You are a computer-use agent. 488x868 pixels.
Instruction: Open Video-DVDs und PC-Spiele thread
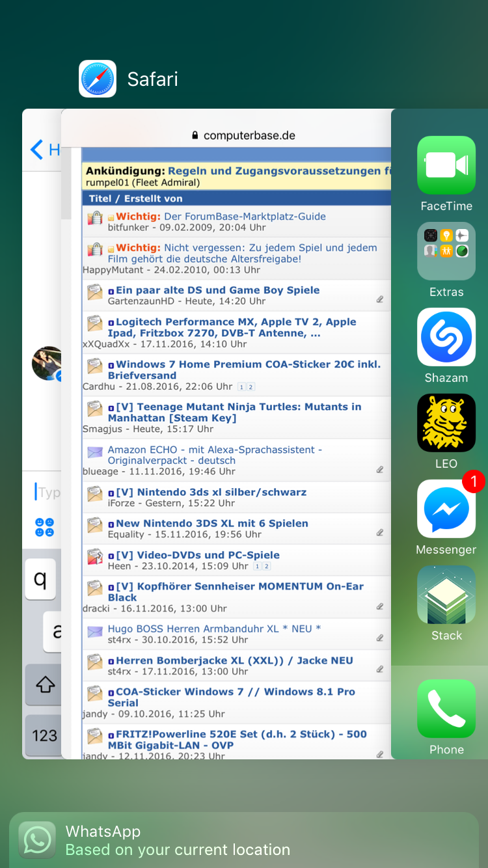click(198, 555)
